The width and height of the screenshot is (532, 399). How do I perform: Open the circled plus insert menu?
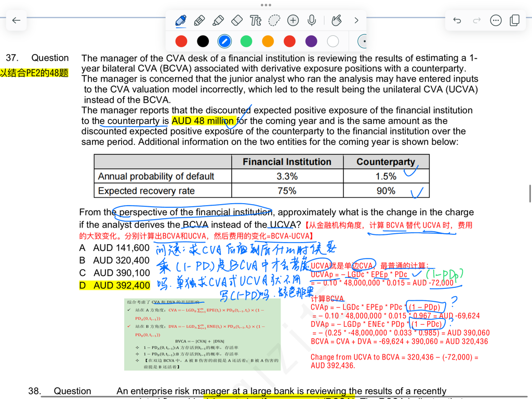pos(293,20)
